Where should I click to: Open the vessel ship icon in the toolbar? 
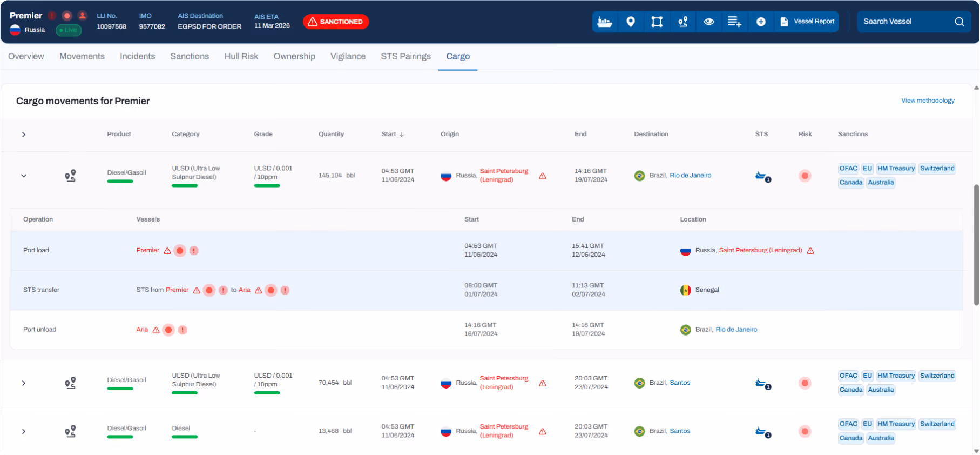pyautogui.click(x=605, y=22)
